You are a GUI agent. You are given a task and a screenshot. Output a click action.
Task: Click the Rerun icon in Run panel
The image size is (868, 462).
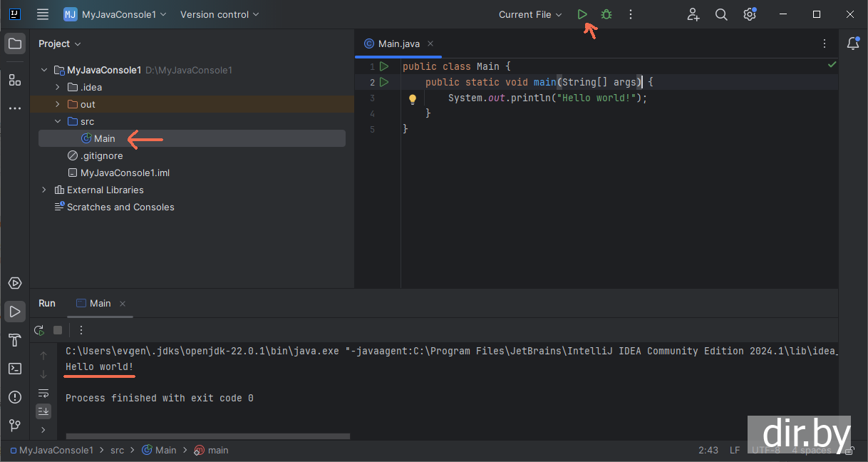tap(39, 330)
